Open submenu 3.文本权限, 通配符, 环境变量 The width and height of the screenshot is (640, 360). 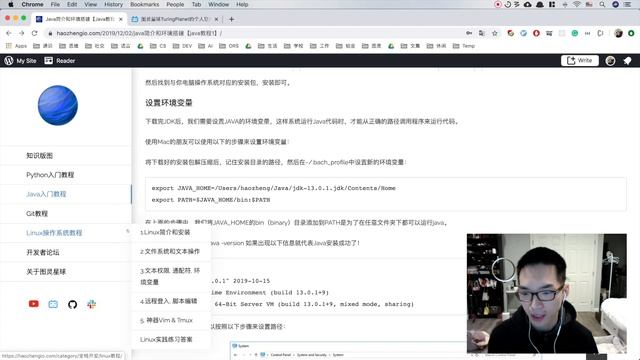coord(170,276)
